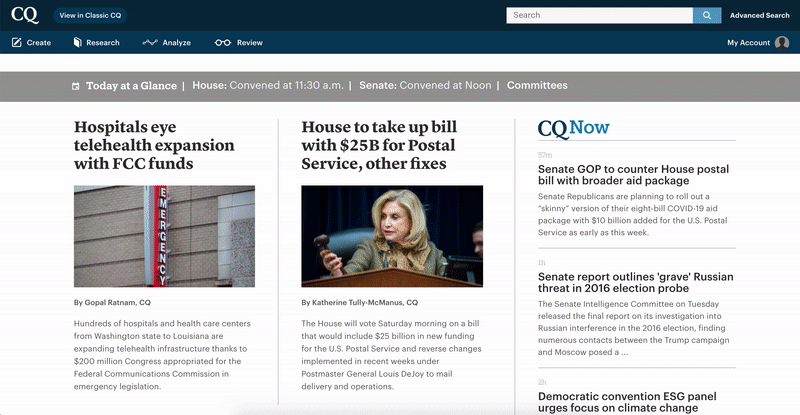Click the gavel hearing article photo
800x415 pixels.
coord(392,236)
